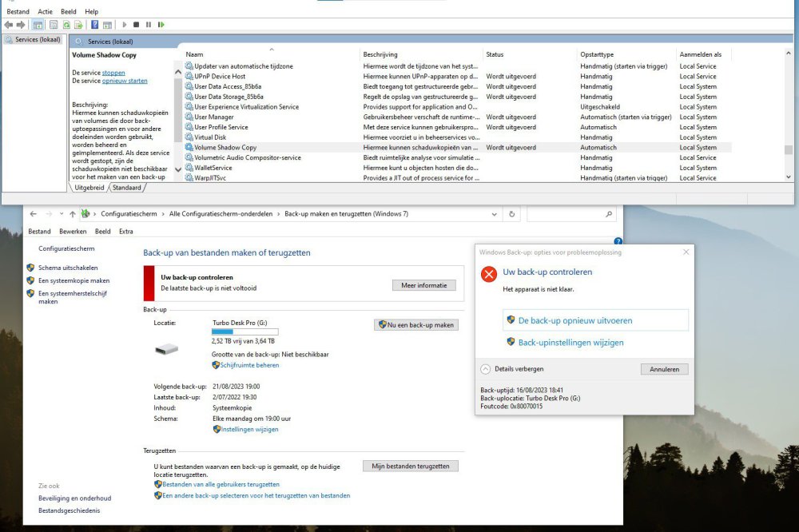The width and height of the screenshot is (799, 532).
Task: Expand the address bar dropdown arrow
Action: point(494,213)
